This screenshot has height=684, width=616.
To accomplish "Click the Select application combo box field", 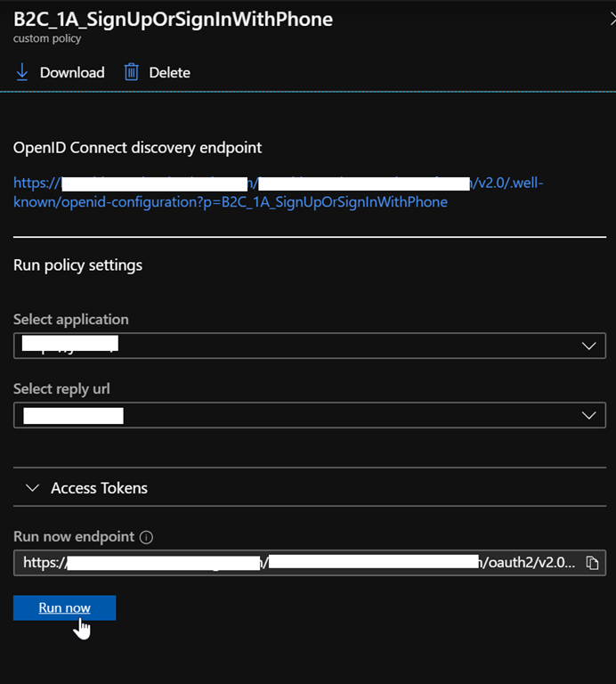I will pyautogui.click(x=294, y=346).
